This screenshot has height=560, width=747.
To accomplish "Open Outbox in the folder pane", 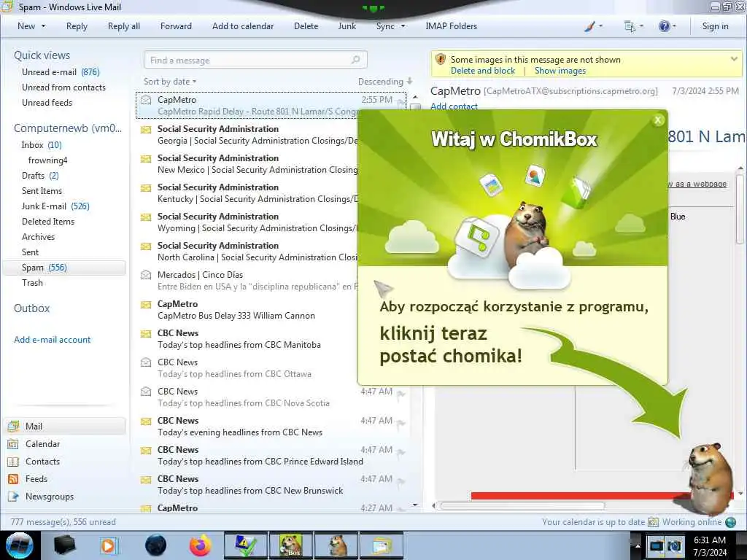I will point(31,308).
